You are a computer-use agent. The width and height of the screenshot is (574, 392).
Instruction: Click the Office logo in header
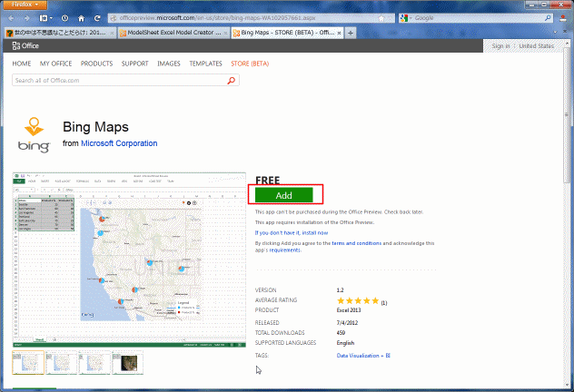click(25, 45)
